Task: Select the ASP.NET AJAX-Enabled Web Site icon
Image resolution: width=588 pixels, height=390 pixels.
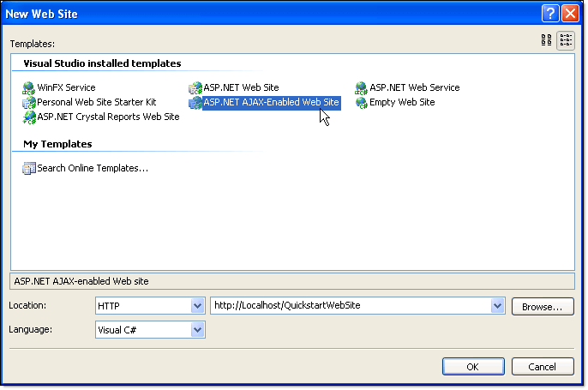Action: pyautogui.click(x=195, y=102)
